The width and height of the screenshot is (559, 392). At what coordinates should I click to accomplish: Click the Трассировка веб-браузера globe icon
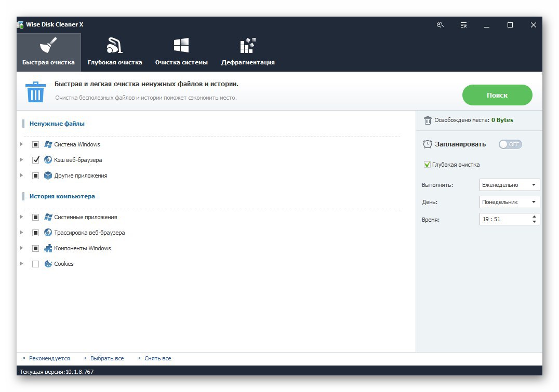point(48,233)
